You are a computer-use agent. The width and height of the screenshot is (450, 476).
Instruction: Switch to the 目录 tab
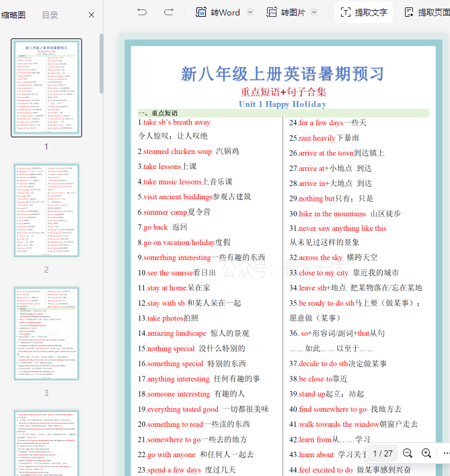[50, 15]
